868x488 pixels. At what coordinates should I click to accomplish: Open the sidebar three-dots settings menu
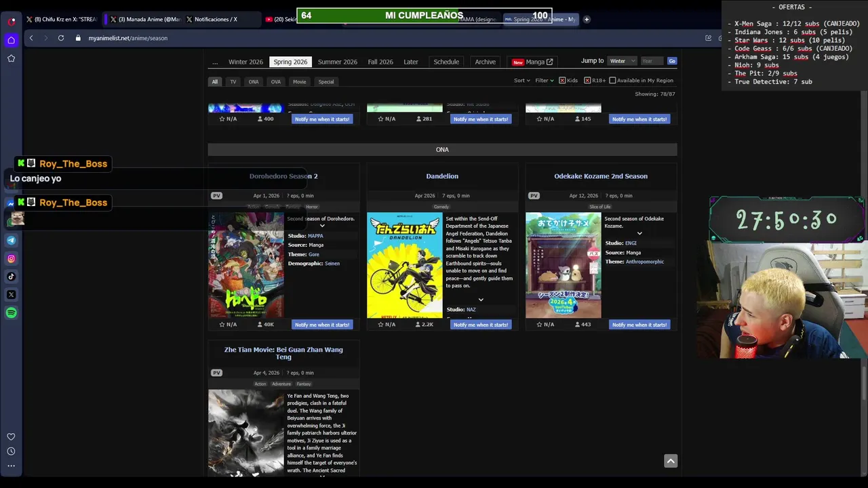point(12,466)
